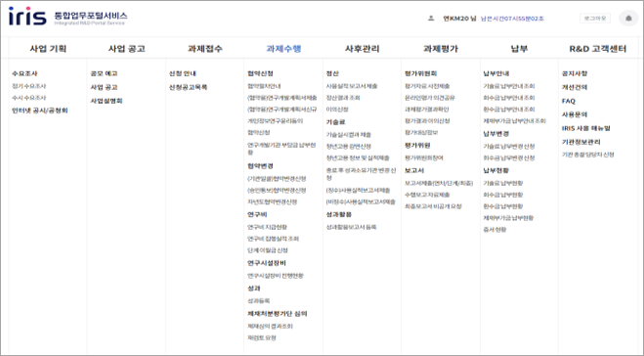The width and height of the screenshot is (644, 356).
Task: Click 제재부가금 납부안내 조회 link
Action: (x=514, y=121)
